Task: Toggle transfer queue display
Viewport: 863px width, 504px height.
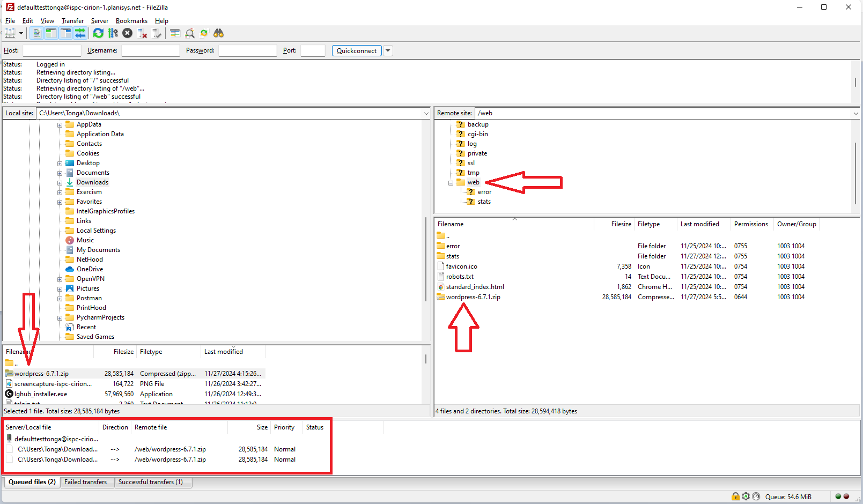Action: (80, 33)
